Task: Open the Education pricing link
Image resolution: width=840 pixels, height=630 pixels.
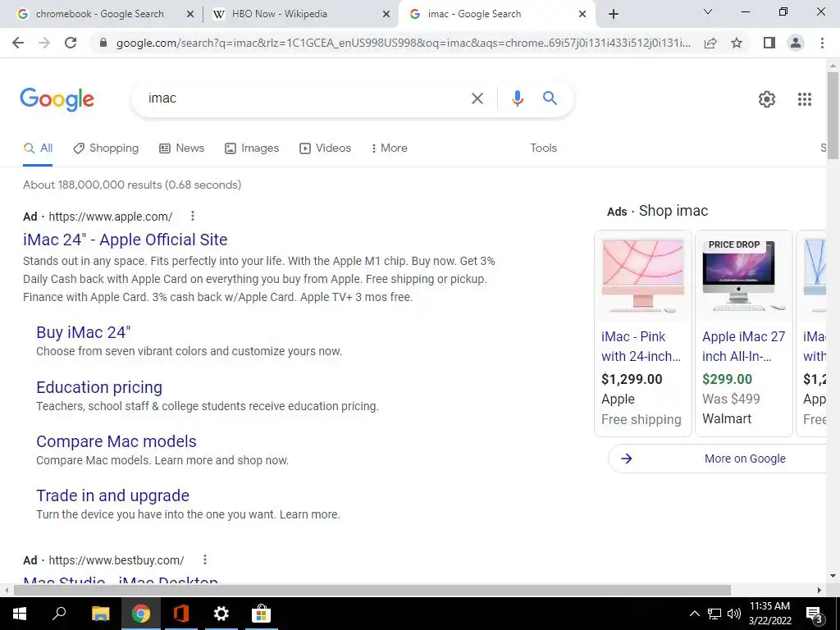Action: click(x=99, y=387)
